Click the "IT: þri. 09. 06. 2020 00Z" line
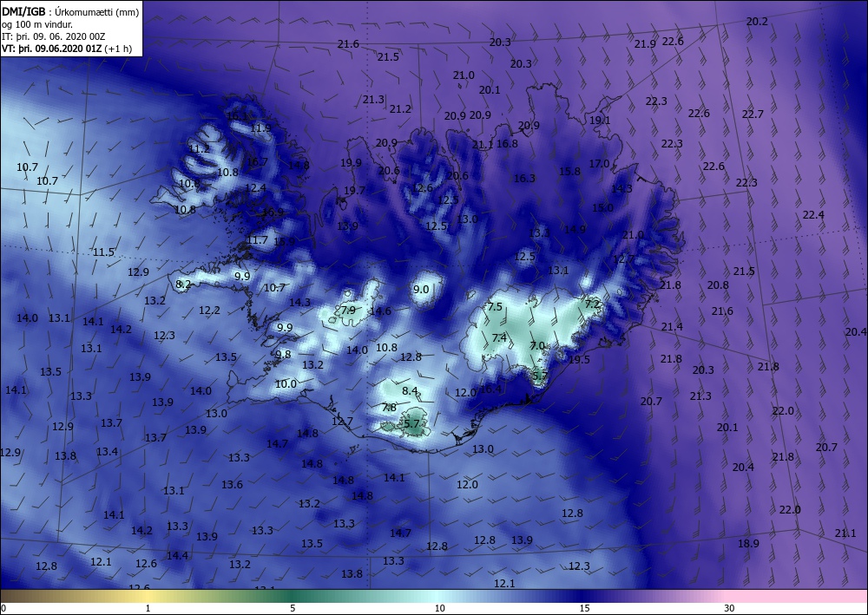The image size is (868, 615). [x=54, y=36]
